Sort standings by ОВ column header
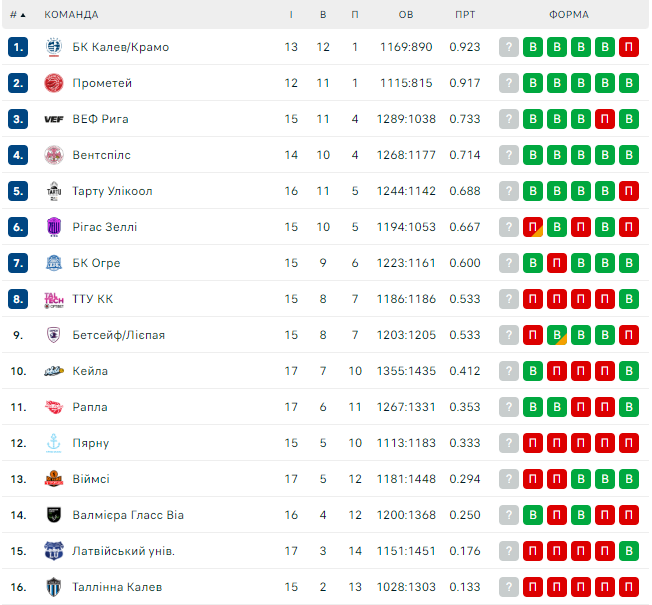Screen dimensions: 652x605 [x=405, y=15]
